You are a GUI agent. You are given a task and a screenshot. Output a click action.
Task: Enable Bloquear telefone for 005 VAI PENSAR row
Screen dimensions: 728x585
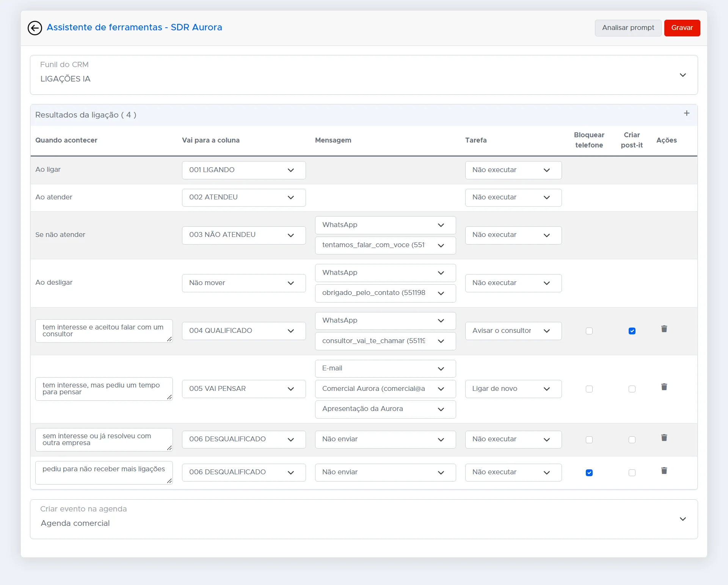coord(589,389)
